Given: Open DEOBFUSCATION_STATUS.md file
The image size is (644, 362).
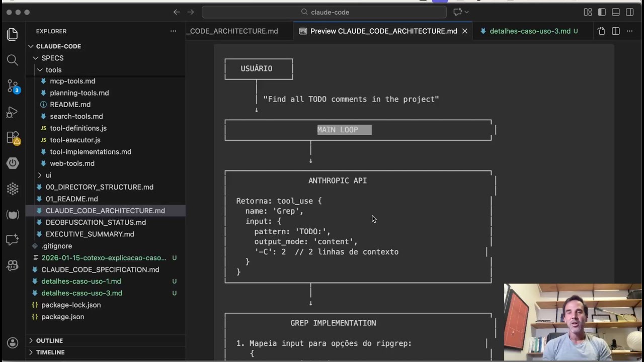Looking at the screenshot, I should (x=96, y=222).
